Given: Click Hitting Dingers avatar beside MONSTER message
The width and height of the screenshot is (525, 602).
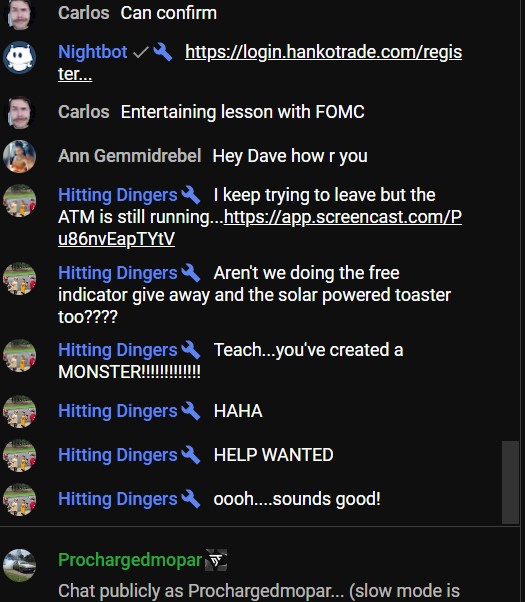Looking at the screenshot, I should click(19, 356).
